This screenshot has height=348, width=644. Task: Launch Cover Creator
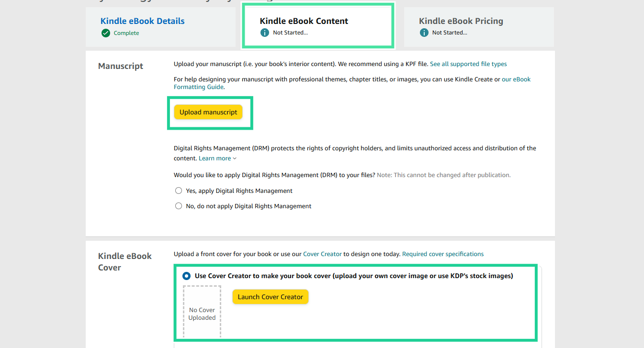point(270,297)
